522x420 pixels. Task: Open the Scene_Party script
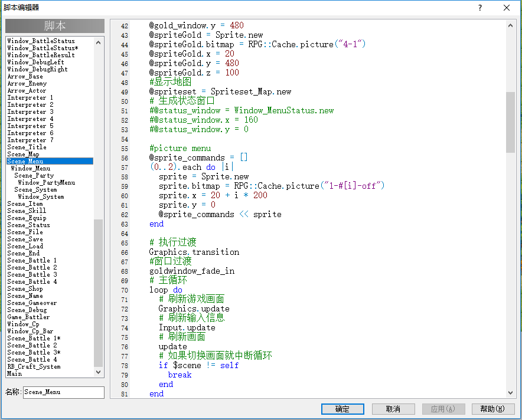pos(34,175)
